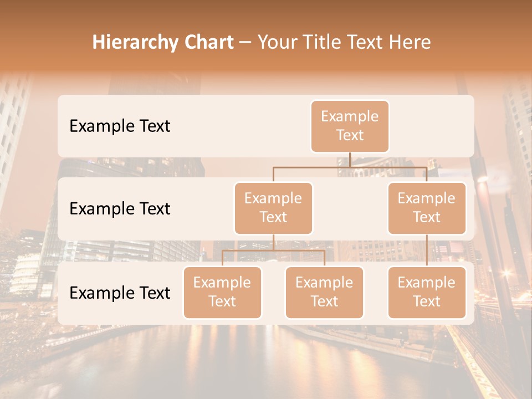The width and height of the screenshot is (532, 399).
Task: Click the empty space between the second-level nodes
Action: tap(350, 208)
